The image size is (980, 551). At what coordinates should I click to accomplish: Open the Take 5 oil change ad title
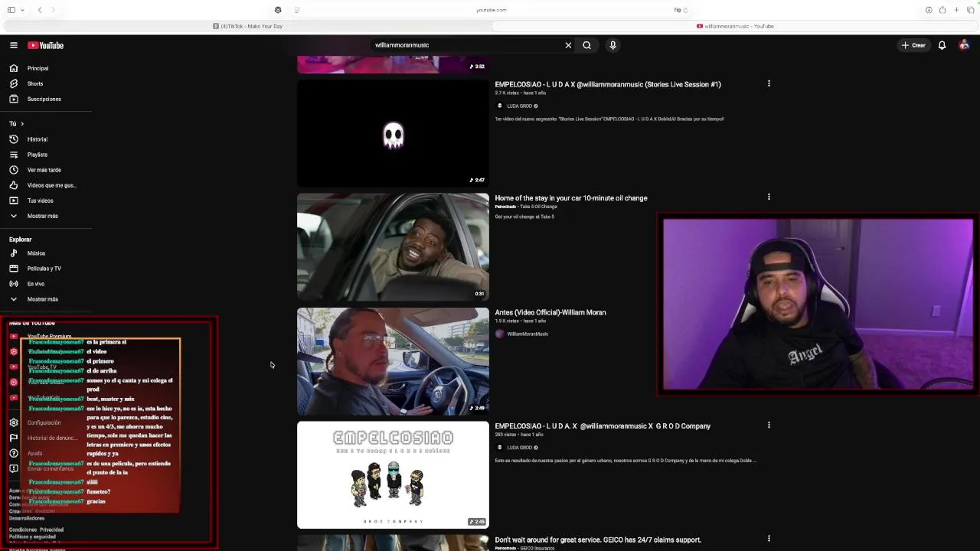571,198
